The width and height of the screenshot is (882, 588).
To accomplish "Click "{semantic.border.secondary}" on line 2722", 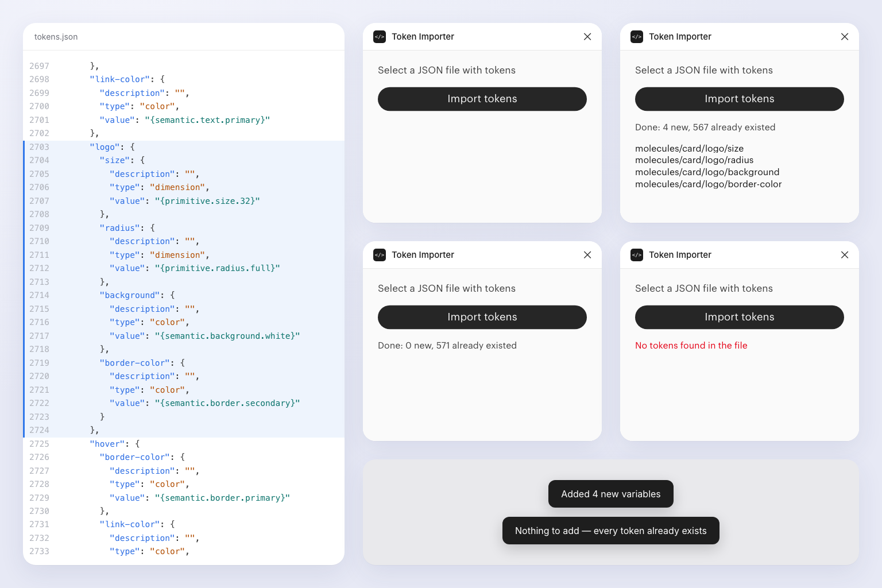I will pyautogui.click(x=227, y=403).
